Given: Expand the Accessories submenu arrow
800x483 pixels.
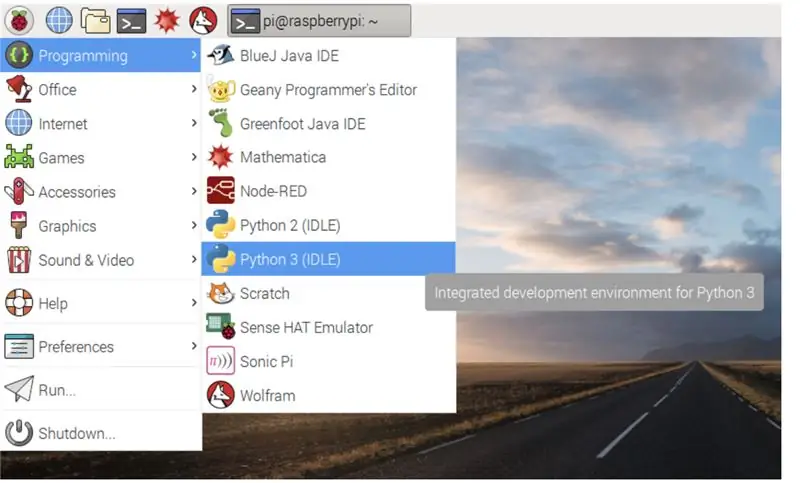Looking at the screenshot, I should click(x=194, y=191).
